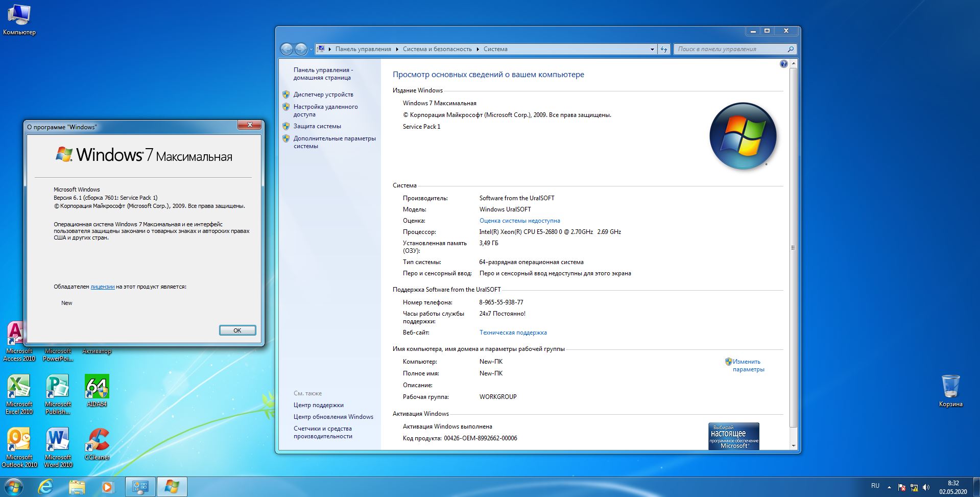Image resolution: width=980 pixels, height=497 pixels.
Task: Launch Internet Explorer from taskbar
Action: (x=46, y=487)
